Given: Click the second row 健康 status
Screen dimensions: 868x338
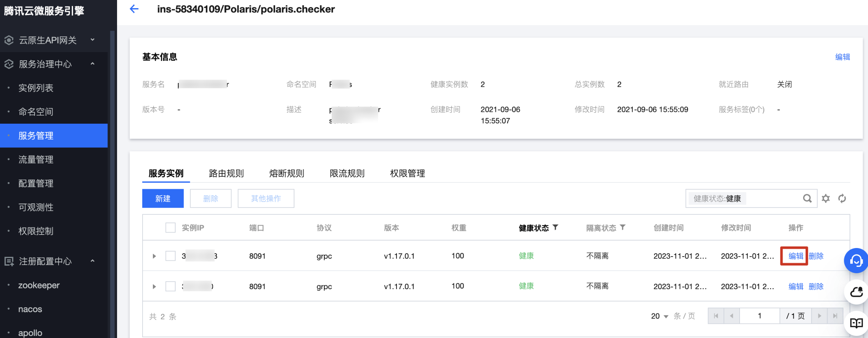Looking at the screenshot, I should click(x=526, y=286).
